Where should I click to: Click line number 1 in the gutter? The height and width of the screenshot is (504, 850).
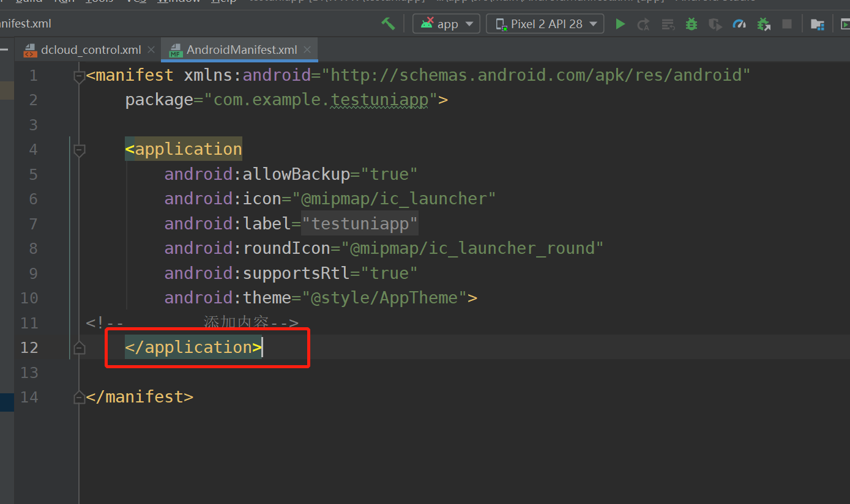[33, 75]
